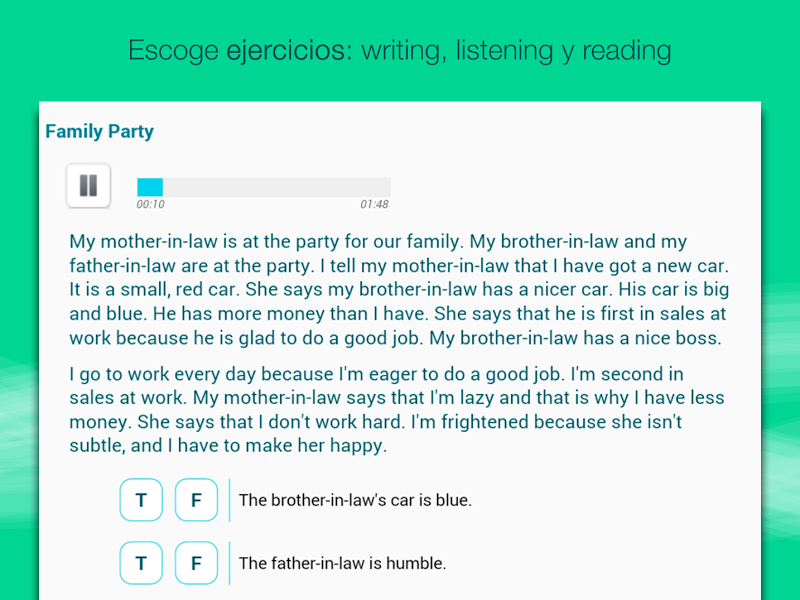Click the second paragraph starting 'I go to work'
The width and height of the screenshot is (800, 600).
coord(397,410)
